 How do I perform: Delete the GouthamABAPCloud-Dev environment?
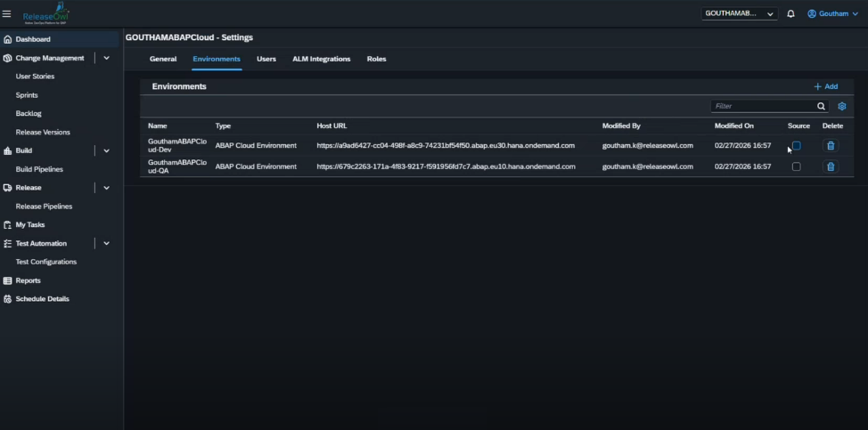point(831,146)
